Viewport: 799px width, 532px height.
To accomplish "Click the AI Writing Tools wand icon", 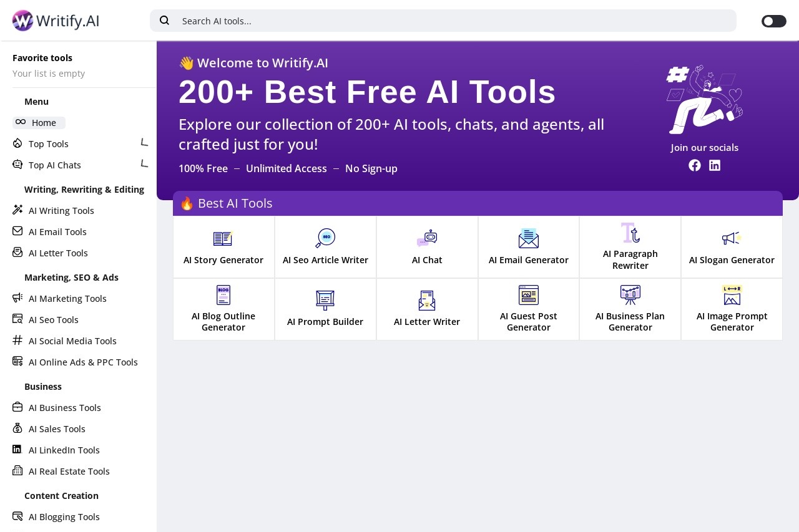I will pyautogui.click(x=17, y=210).
